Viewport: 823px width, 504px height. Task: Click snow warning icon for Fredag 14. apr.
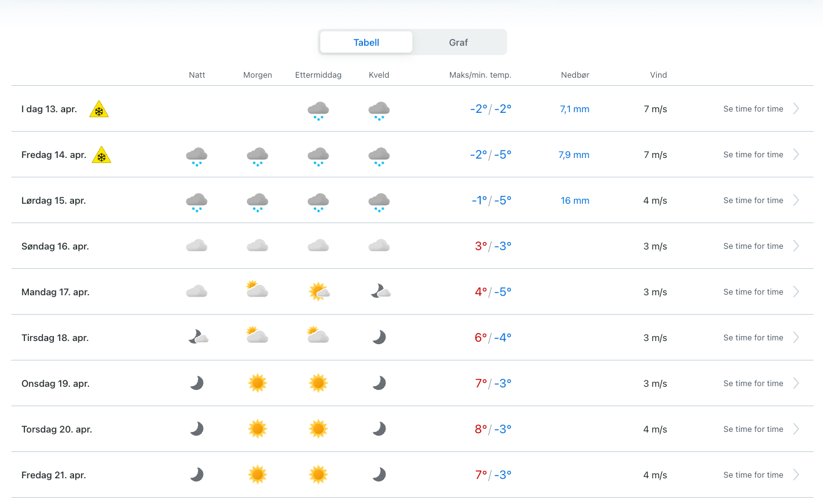click(x=102, y=155)
